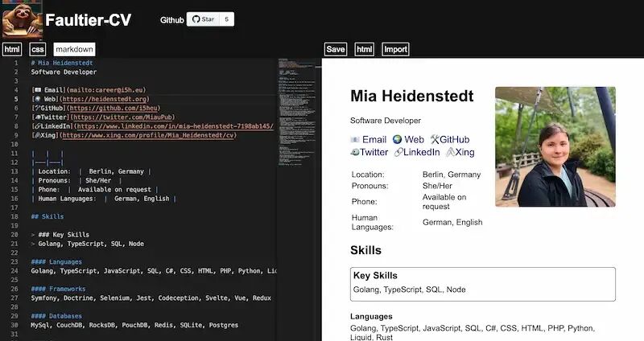Viewport: 644px width, 341px height.
Task: Open the LinkedIn link in CV preview
Action: [x=421, y=152]
